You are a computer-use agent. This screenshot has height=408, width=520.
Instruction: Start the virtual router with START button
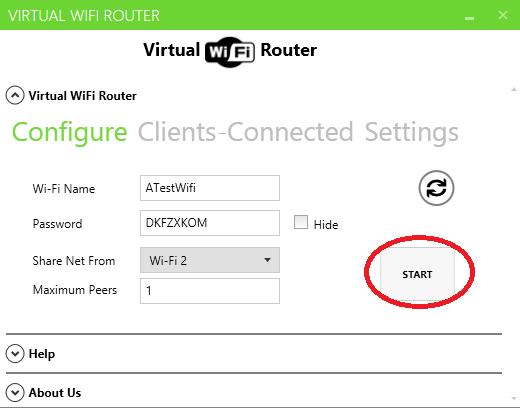pyautogui.click(x=417, y=274)
